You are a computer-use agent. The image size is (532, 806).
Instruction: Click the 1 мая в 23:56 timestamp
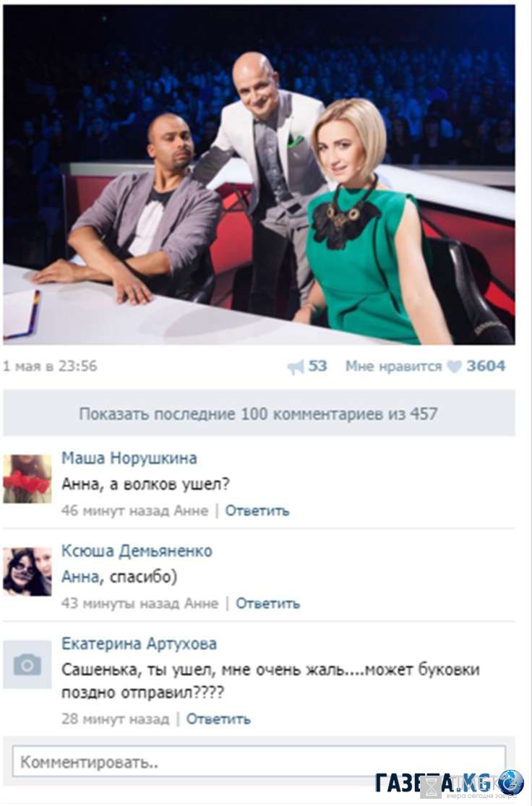[50, 366]
